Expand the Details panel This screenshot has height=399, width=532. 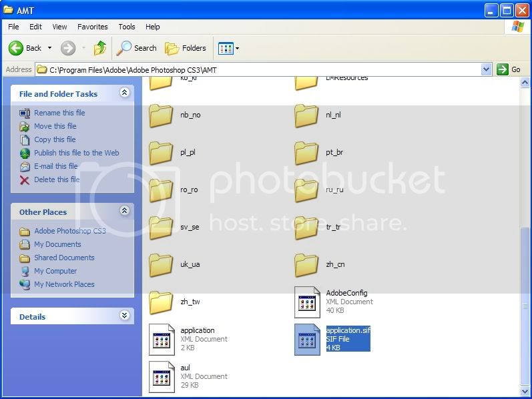124,316
